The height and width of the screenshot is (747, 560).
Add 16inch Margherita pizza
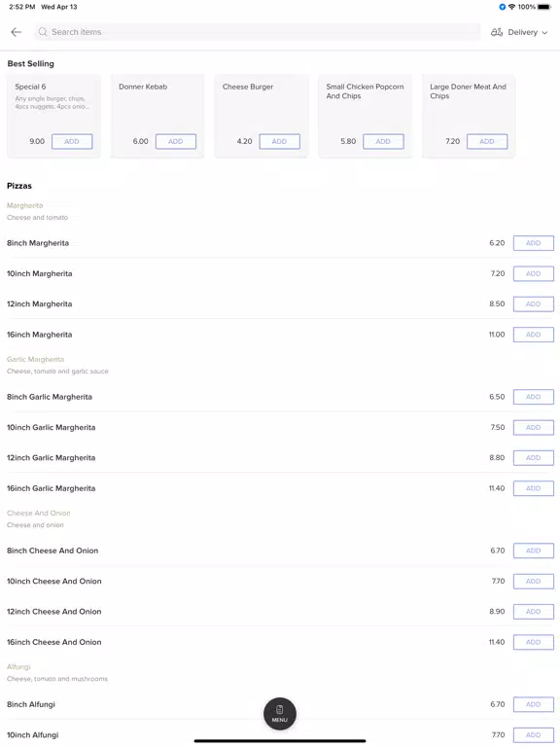point(534,335)
